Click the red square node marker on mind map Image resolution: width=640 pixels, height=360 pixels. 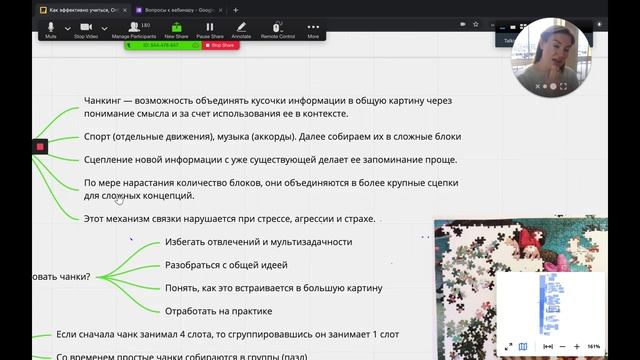point(40,147)
